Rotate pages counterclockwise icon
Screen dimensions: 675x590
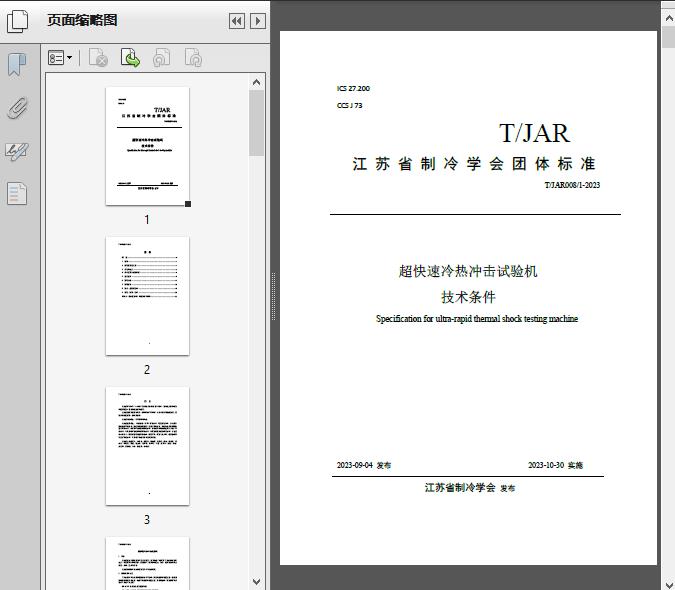161,58
